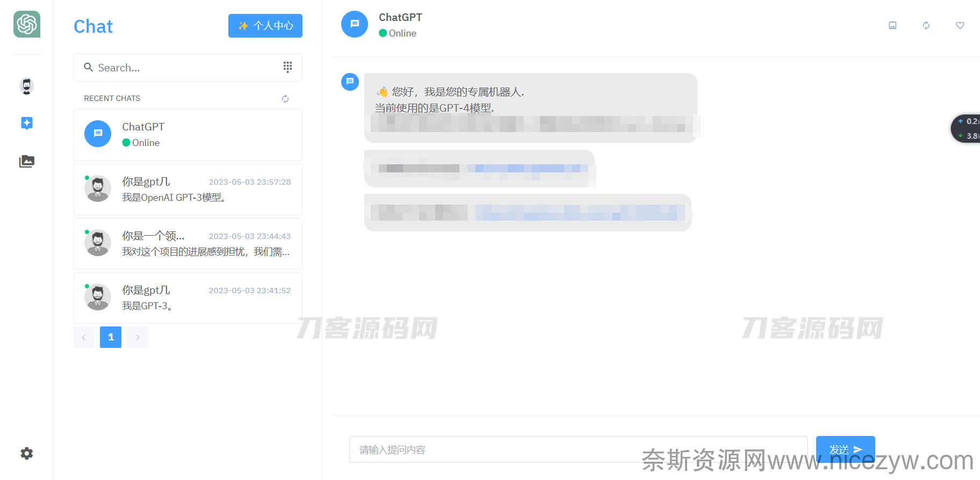Open the settings gear icon
This screenshot has width=980, height=480.
coord(27,454)
